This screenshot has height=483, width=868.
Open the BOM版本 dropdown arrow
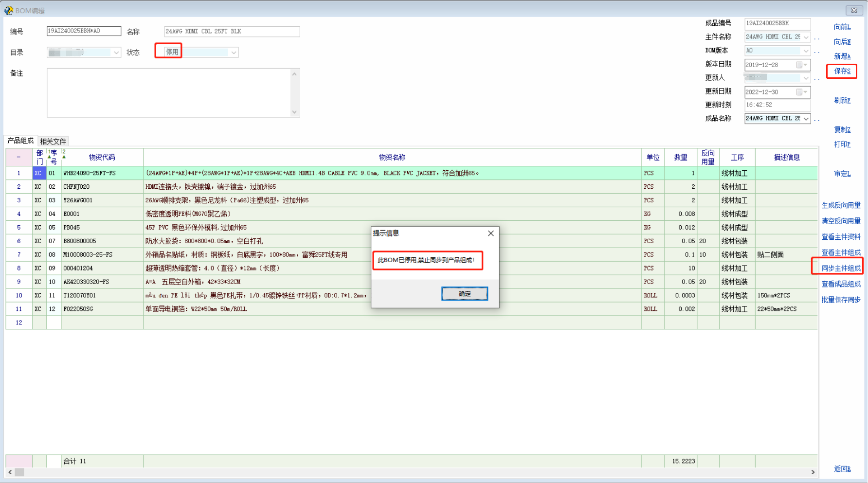tap(806, 51)
